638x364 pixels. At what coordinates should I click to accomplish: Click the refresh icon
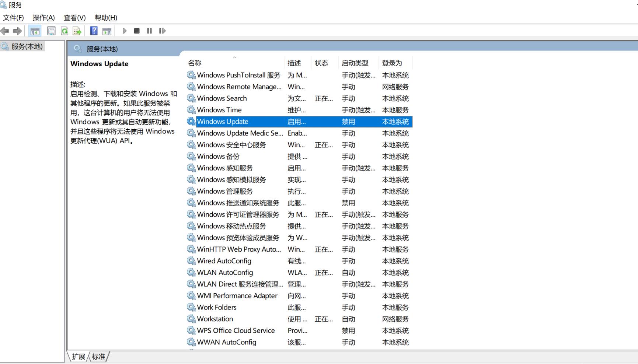tap(64, 31)
